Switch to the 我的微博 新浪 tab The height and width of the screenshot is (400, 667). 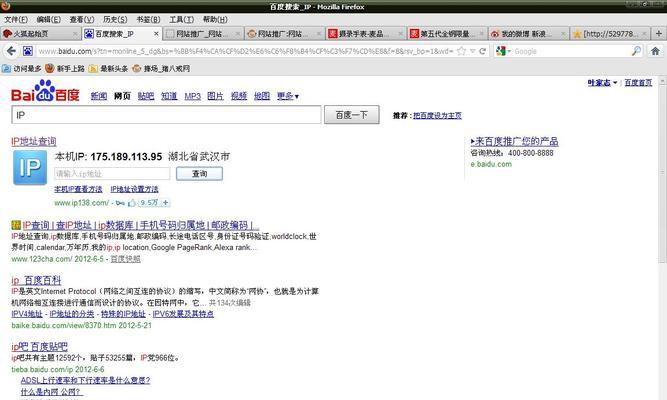click(527, 34)
